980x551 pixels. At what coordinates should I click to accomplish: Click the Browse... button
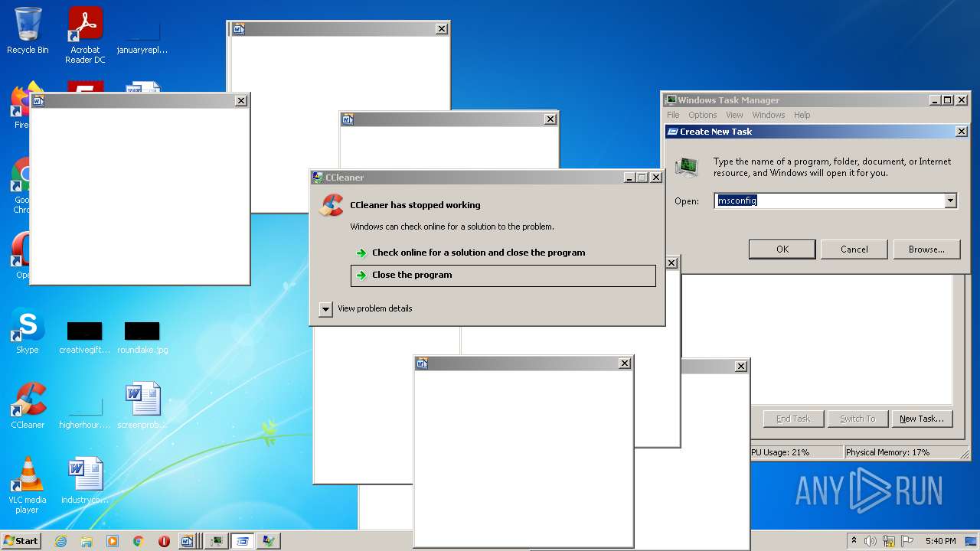pyautogui.click(x=926, y=249)
